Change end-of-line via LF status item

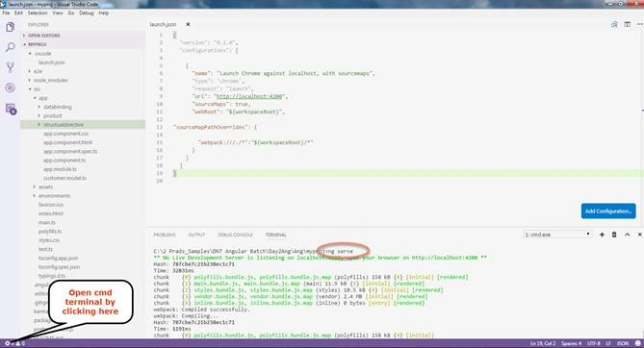[x=608, y=343]
